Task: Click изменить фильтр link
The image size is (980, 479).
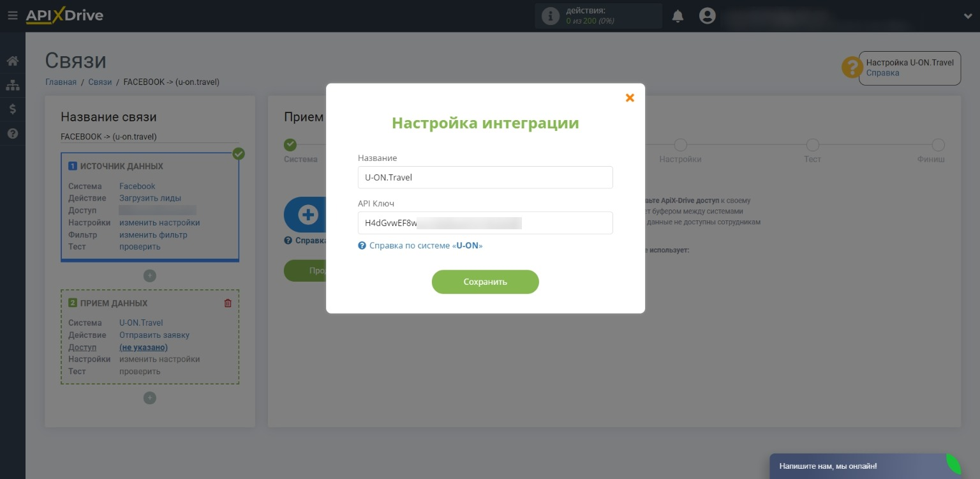Action: click(x=153, y=234)
